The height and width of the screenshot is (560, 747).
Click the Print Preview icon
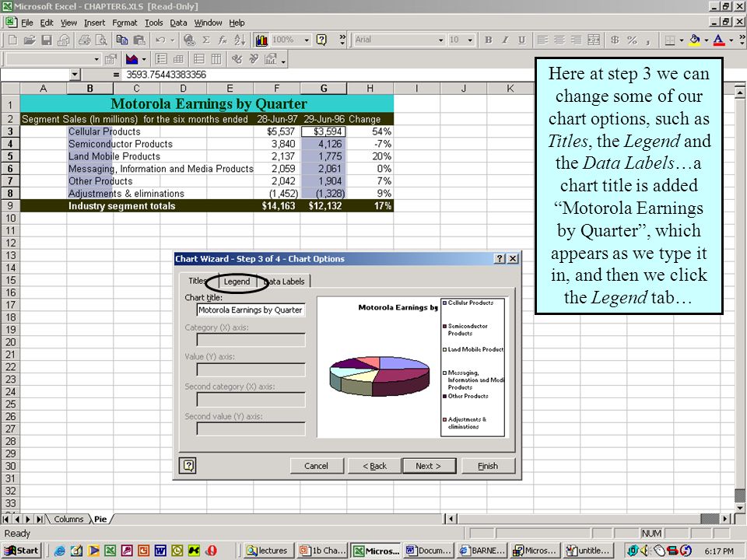pos(101,40)
